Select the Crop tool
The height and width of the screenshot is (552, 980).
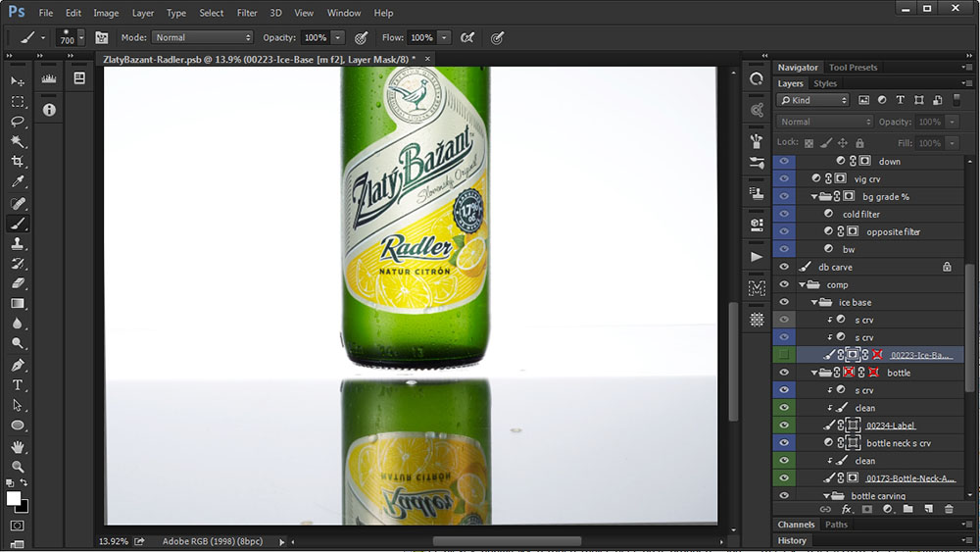[x=18, y=162]
